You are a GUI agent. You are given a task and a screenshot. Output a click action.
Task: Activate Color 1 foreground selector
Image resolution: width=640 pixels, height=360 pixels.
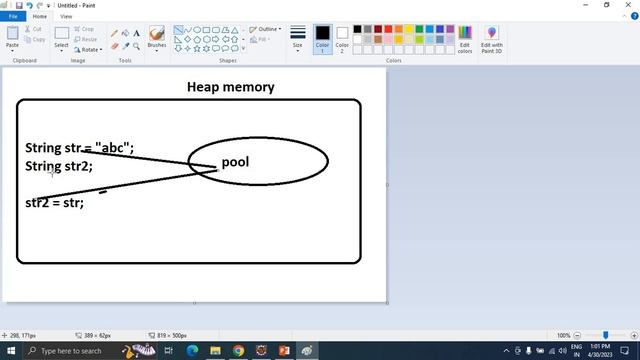click(322, 39)
